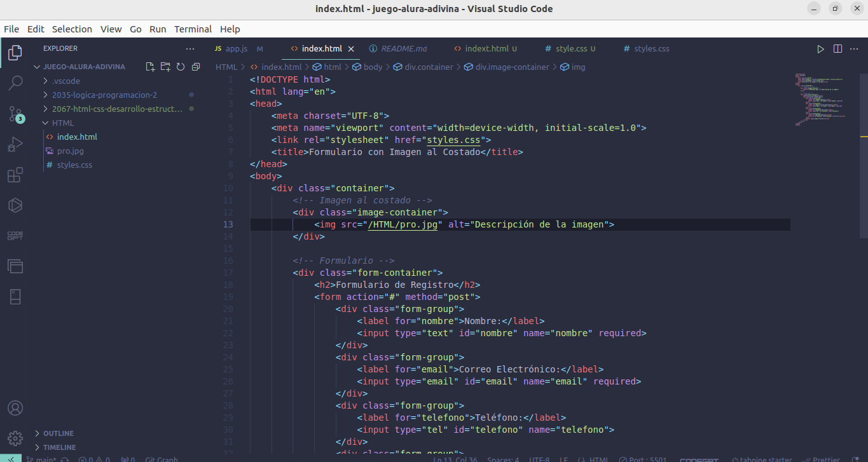Collapse the HTML folder
This screenshot has width=868, height=462.
tap(63, 123)
